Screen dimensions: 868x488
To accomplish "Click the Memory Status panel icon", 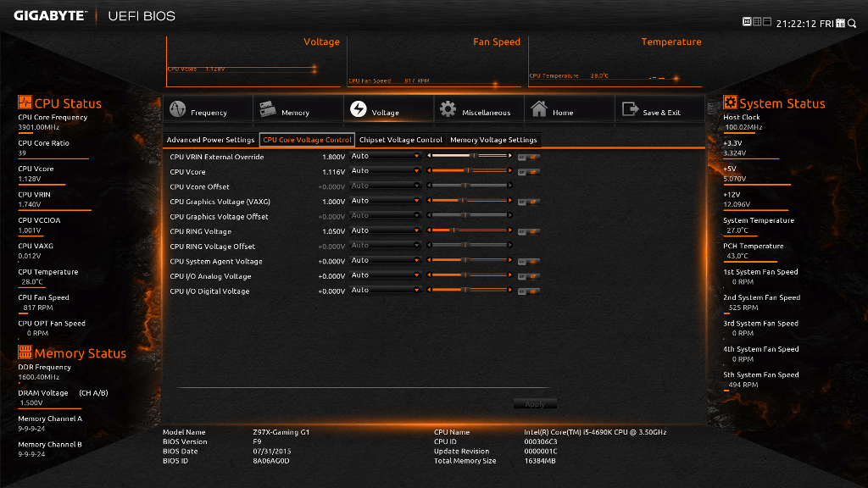I will [25, 352].
